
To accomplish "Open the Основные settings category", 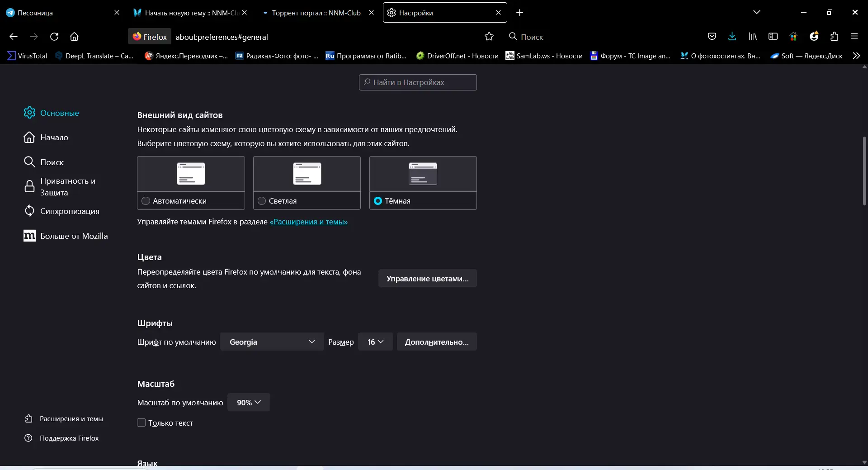I will click(52, 113).
